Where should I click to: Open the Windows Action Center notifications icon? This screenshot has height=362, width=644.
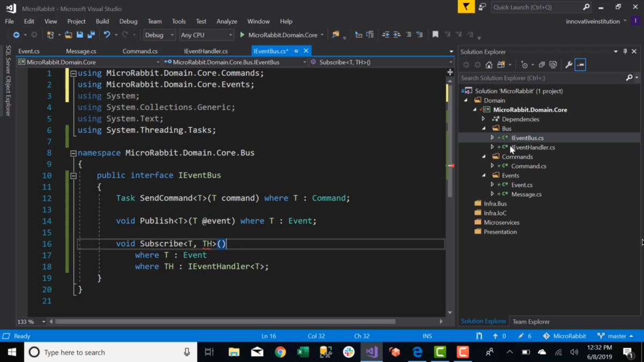tap(627, 352)
